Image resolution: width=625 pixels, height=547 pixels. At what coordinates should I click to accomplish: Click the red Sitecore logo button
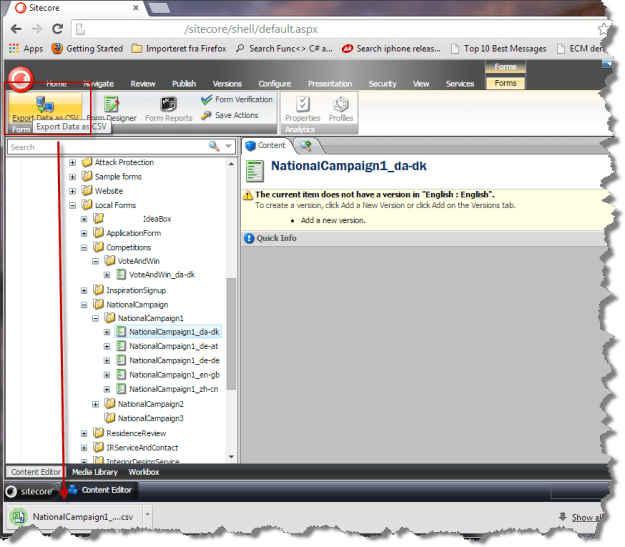[21, 79]
